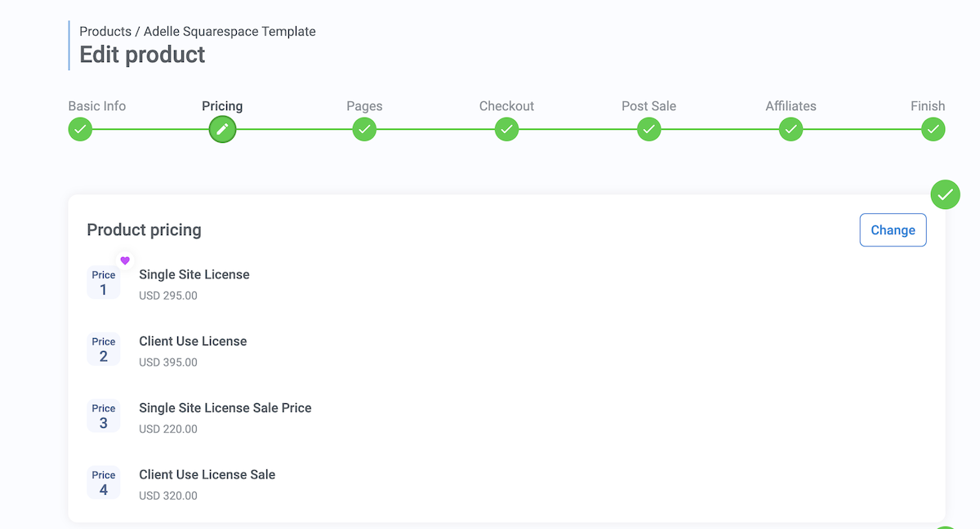Select the Price 2 number badge
The width and height of the screenshot is (980, 529).
(104, 349)
